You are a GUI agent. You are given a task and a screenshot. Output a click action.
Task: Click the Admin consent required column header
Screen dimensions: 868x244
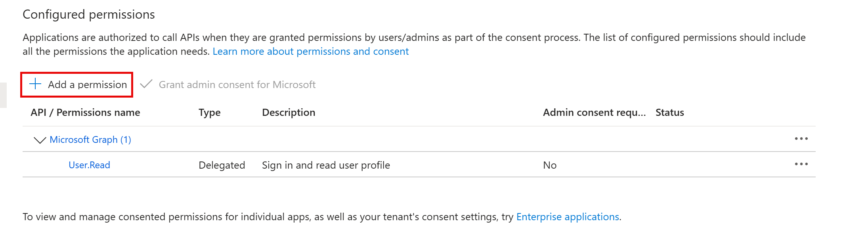(x=594, y=113)
